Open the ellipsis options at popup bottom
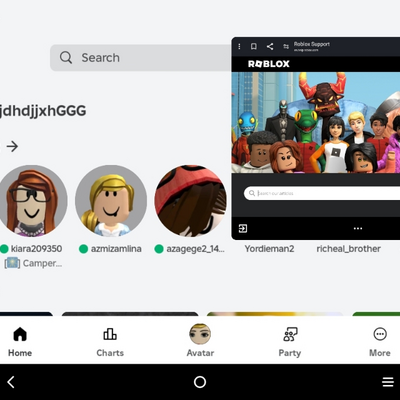Screen dimensions: 400x400 [358, 228]
